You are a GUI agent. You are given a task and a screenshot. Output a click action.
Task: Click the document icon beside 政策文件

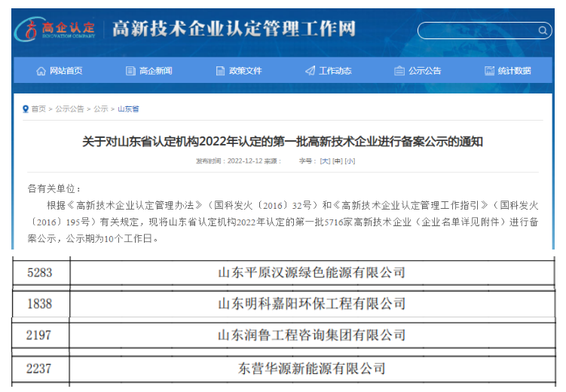point(220,71)
